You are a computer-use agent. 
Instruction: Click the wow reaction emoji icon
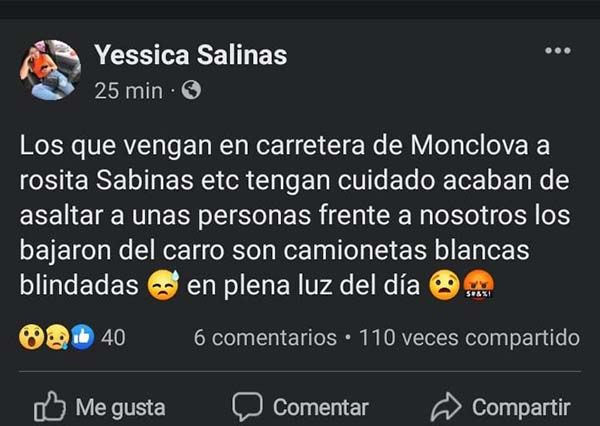click(29, 338)
